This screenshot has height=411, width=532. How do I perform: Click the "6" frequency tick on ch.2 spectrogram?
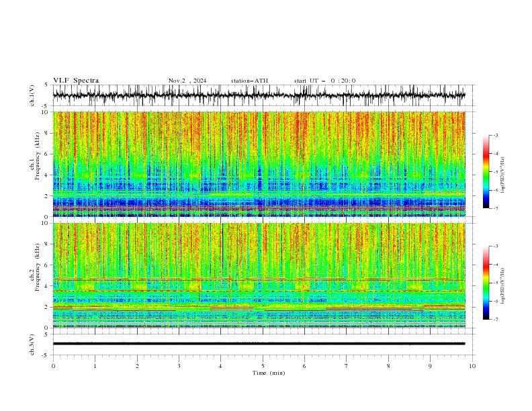[x=47, y=265]
